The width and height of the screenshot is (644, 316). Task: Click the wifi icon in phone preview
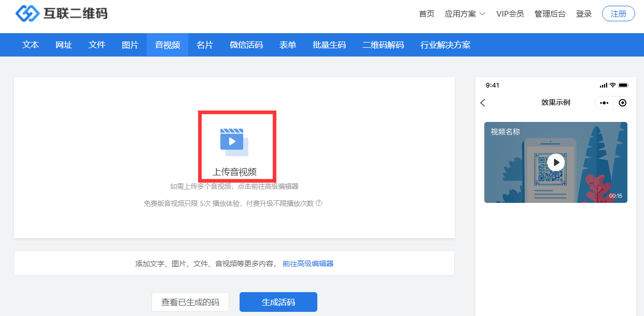click(x=612, y=85)
